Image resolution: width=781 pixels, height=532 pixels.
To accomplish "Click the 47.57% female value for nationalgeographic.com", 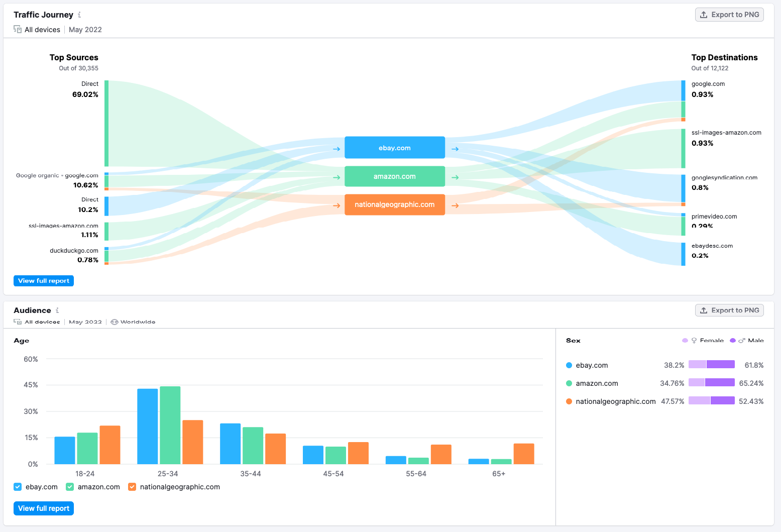I will point(673,401).
